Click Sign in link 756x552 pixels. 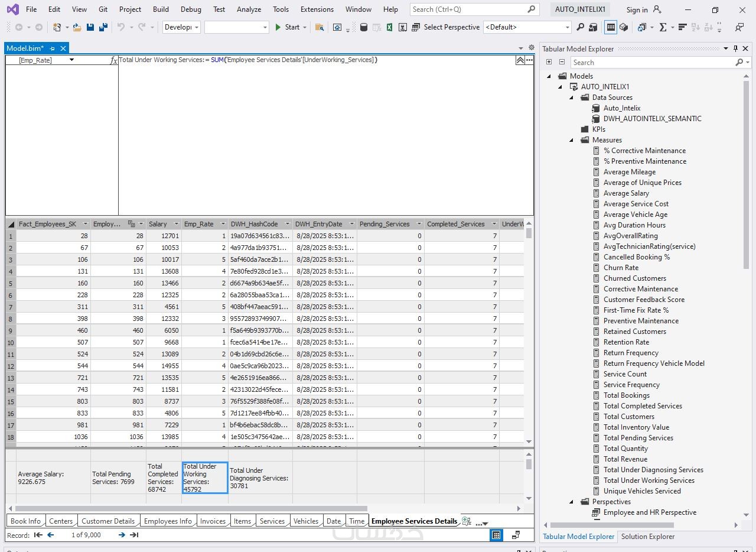(x=637, y=9)
